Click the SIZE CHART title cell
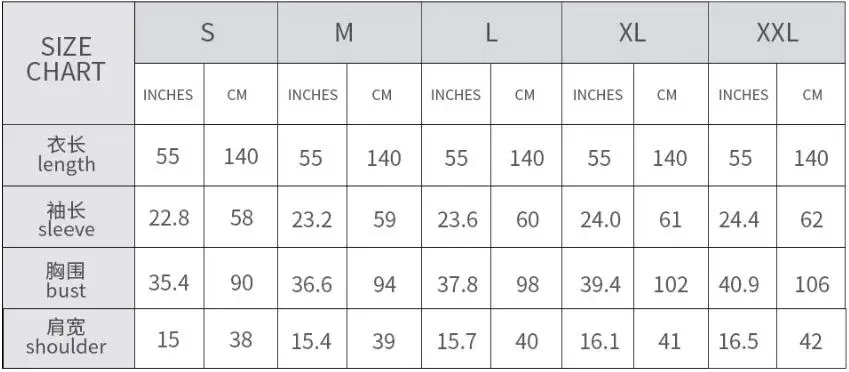This screenshot has height=372, width=849. coord(68,63)
